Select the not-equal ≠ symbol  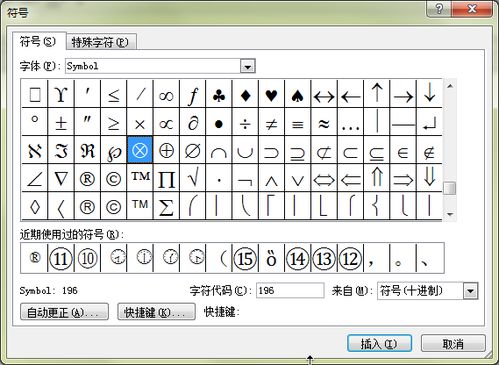click(272, 122)
